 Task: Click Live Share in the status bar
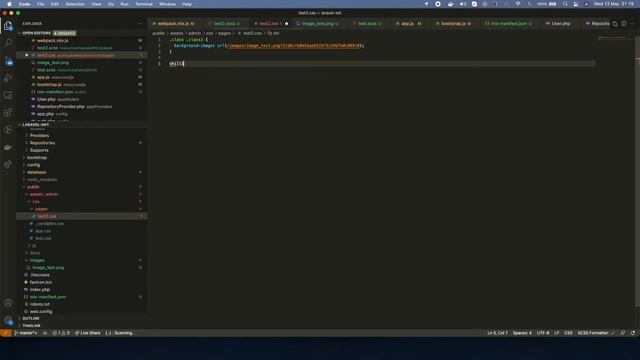(87, 333)
